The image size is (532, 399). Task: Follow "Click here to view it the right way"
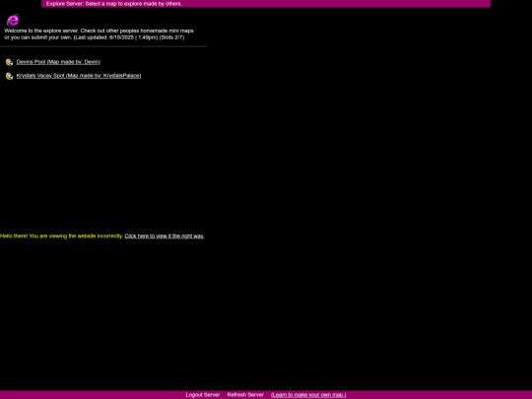point(165,235)
